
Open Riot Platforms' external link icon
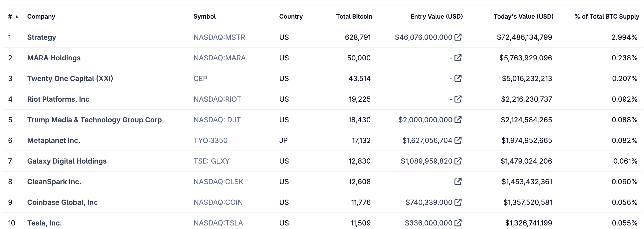458,99
